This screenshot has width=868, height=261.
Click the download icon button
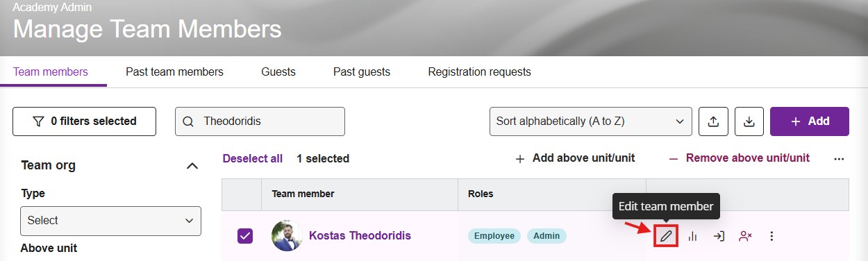pos(749,121)
